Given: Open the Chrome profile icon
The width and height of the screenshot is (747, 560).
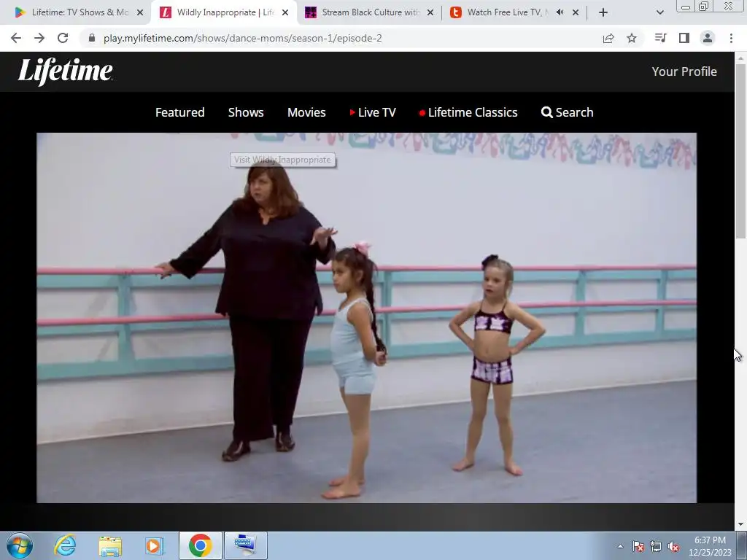Looking at the screenshot, I should (x=708, y=38).
